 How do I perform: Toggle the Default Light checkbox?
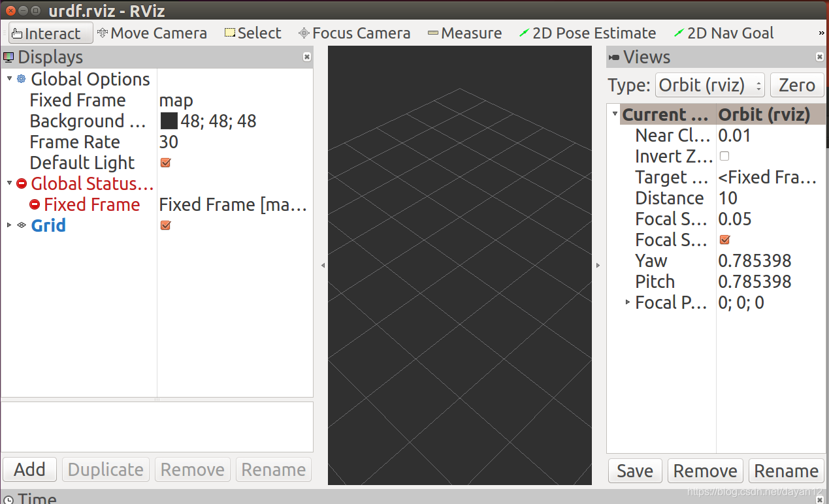pos(165,163)
